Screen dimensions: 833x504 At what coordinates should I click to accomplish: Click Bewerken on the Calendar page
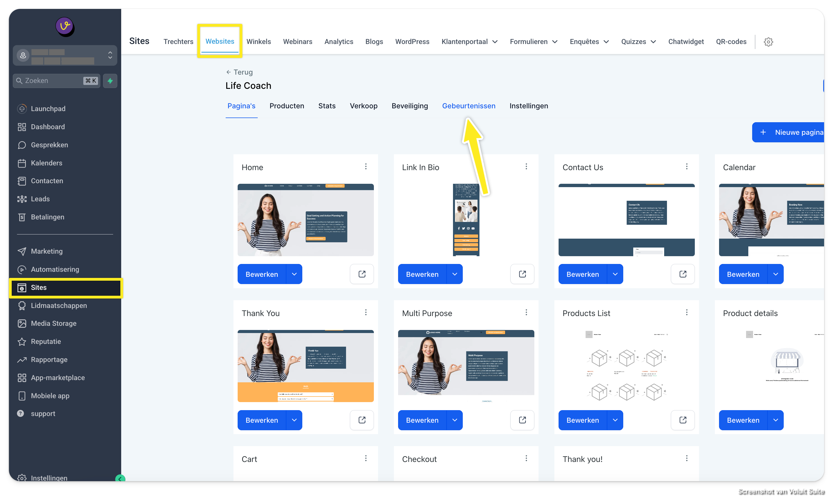(x=743, y=274)
